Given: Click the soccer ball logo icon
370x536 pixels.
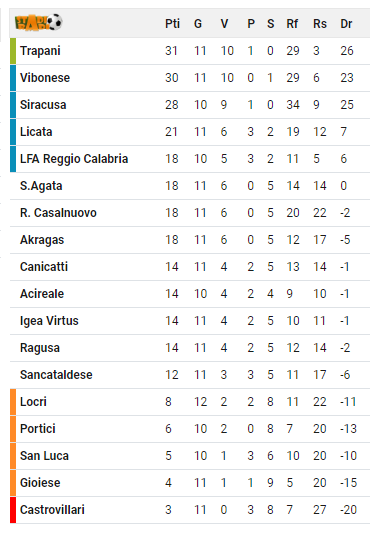Looking at the screenshot, I should click(x=39, y=23).
